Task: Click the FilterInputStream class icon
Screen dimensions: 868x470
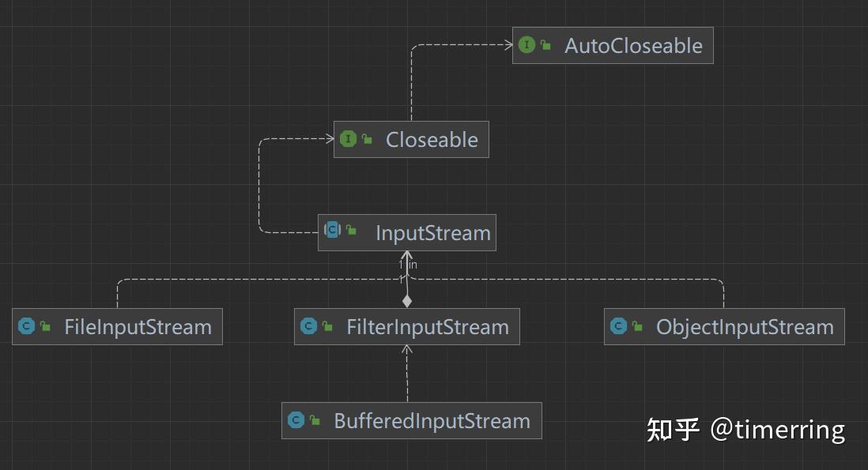Action: [x=309, y=326]
